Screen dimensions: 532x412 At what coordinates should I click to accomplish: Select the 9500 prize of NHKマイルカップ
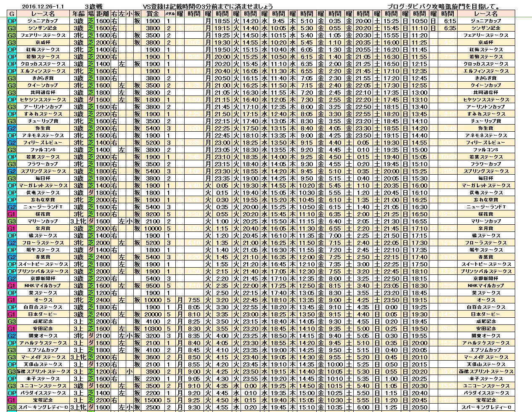click(153, 286)
